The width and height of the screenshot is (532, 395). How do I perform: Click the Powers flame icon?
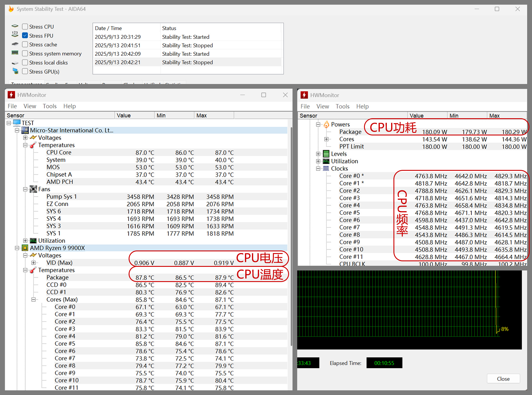326,124
